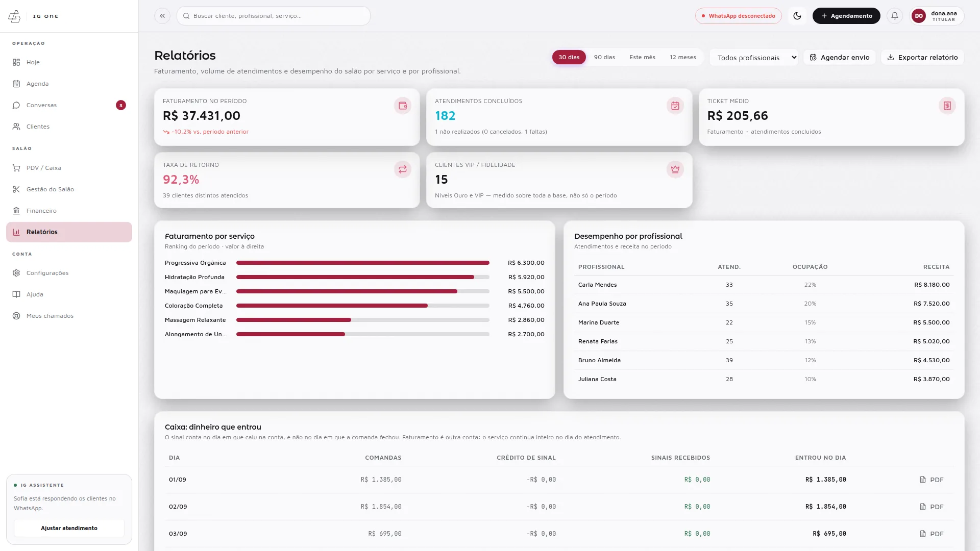The height and width of the screenshot is (551, 980).
Task: Open Meus chamados in the sidebar
Action: pos(69,316)
